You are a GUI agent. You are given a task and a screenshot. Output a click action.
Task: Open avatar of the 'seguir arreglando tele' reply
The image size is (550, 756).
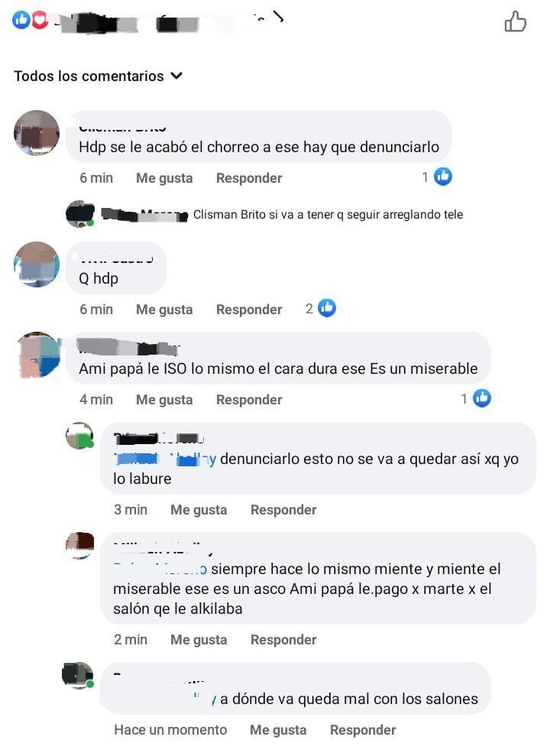(x=80, y=213)
